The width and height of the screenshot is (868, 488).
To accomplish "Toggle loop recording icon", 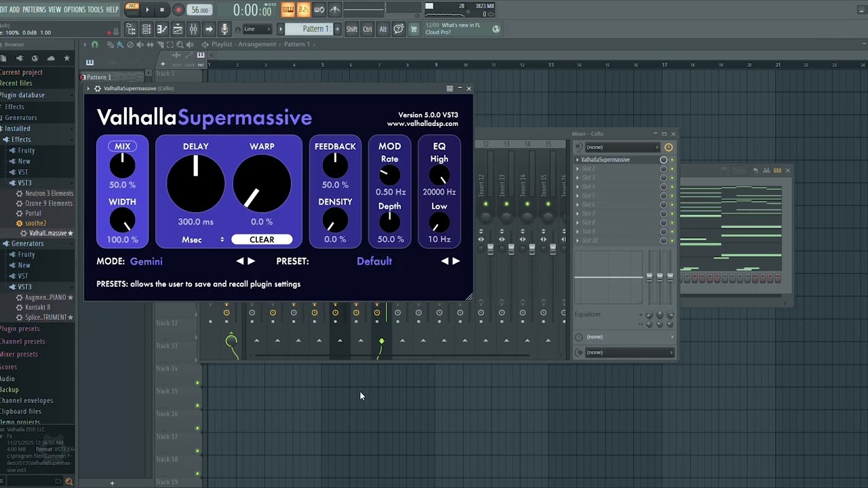I will pos(319,9).
